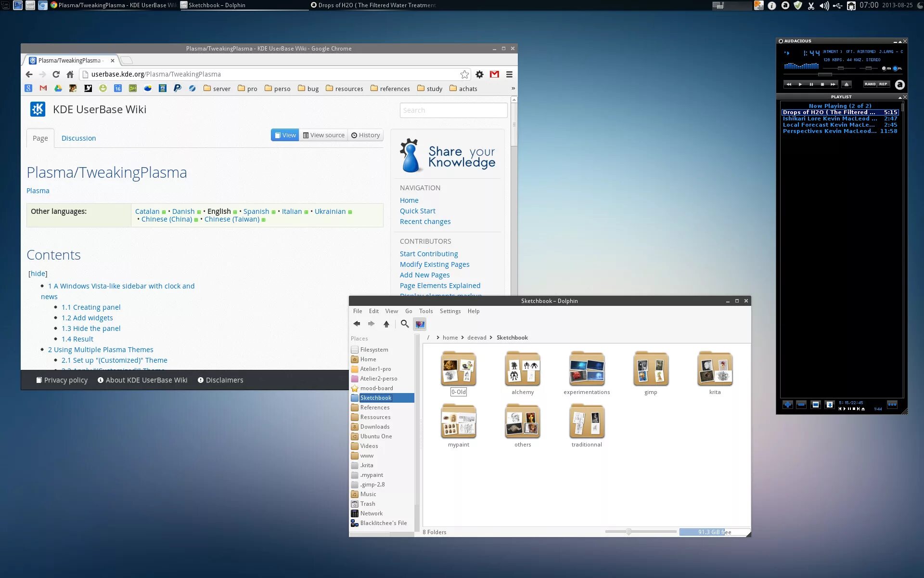Reload the page in Chrome

[x=56, y=74]
